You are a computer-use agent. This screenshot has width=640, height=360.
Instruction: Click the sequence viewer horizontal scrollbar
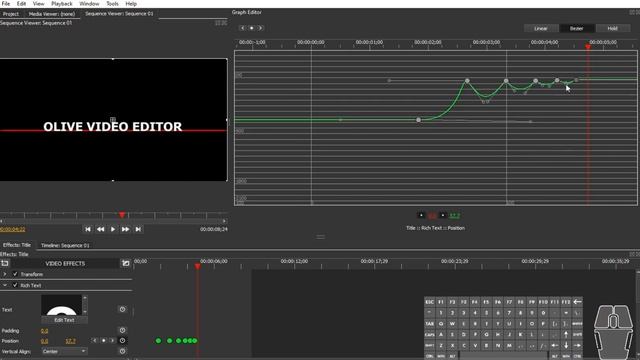[113, 221]
